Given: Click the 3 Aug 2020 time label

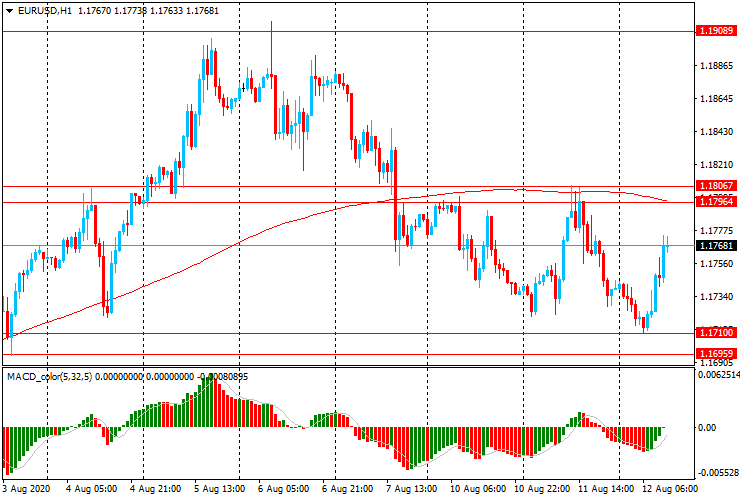Looking at the screenshot, I should tap(26, 489).
